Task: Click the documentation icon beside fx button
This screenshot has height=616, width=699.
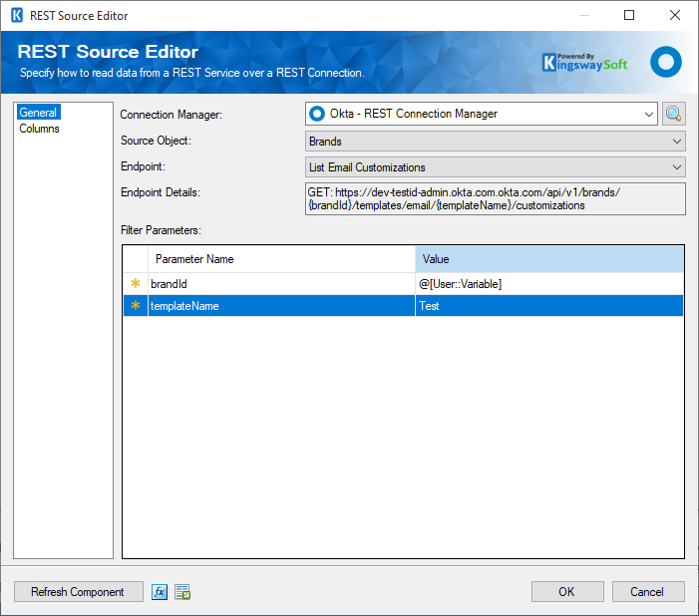Action: [182, 592]
